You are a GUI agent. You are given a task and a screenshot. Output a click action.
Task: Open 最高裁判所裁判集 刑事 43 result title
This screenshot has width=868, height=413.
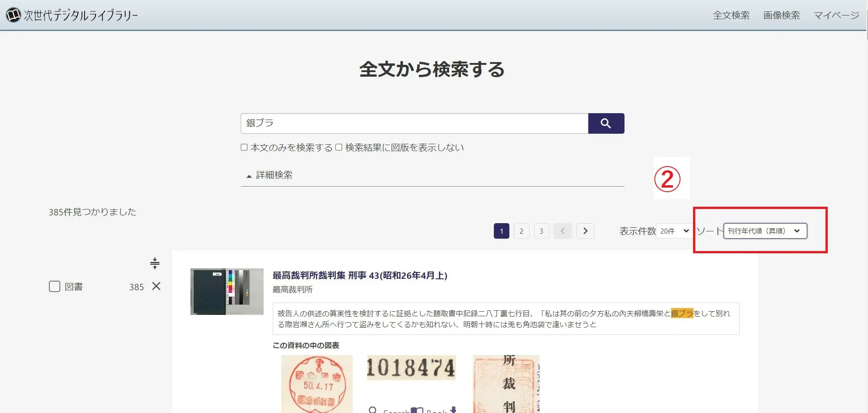(360, 275)
